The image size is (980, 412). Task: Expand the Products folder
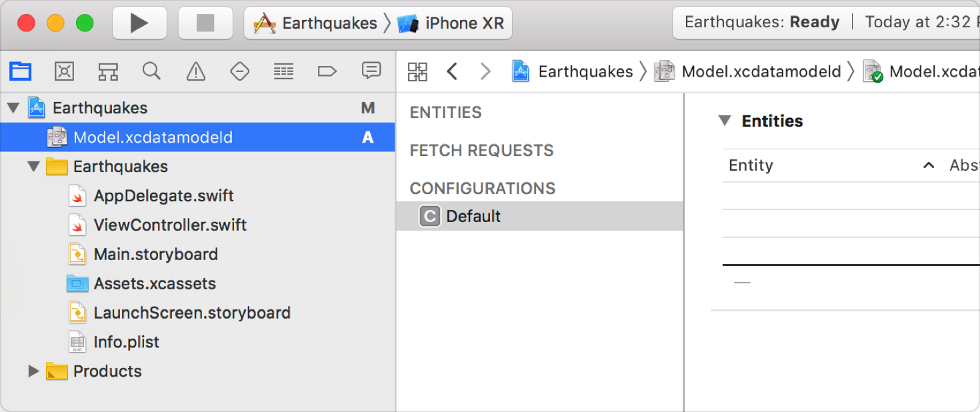click(33, 371)
